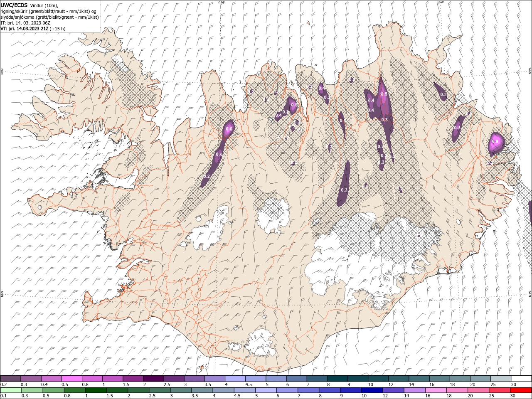Pick the pink rain swatch between 18 and 20
Viewport: 532px width, 399px height.
click(457, 390)
